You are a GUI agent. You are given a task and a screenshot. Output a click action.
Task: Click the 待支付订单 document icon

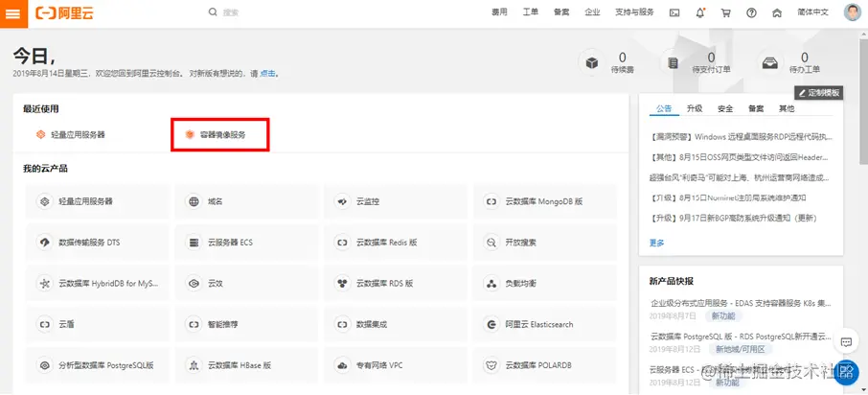tap(674, 62)
